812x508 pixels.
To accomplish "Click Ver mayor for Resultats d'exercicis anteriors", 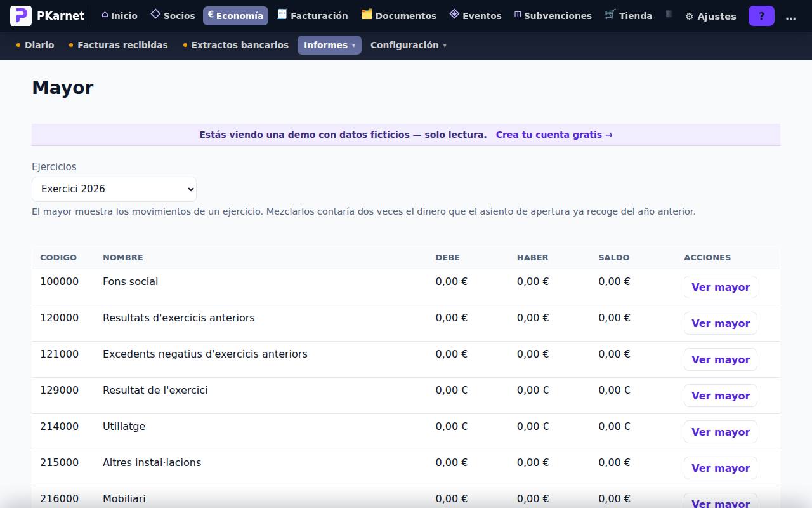I will coord(721,323).
